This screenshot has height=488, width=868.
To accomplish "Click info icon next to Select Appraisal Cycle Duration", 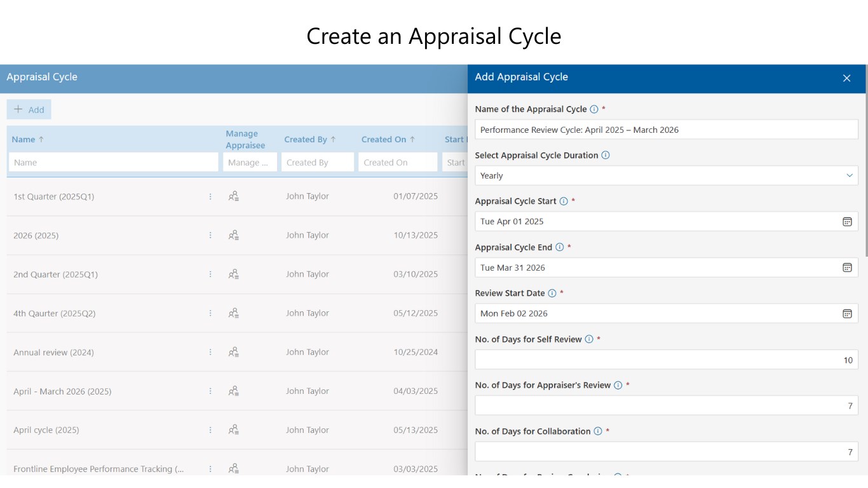I will pyautogui.click(x=605, y=155).
